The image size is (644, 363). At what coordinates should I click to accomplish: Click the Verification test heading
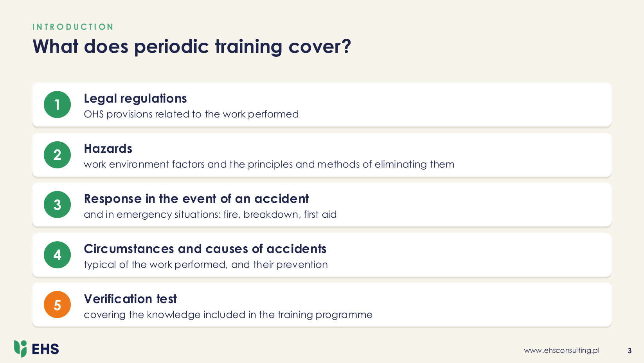click(130, 299)
